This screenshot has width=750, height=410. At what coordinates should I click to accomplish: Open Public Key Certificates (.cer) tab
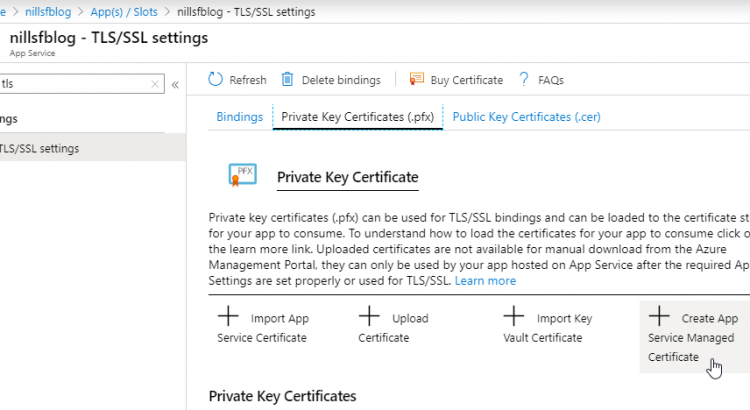527,117
